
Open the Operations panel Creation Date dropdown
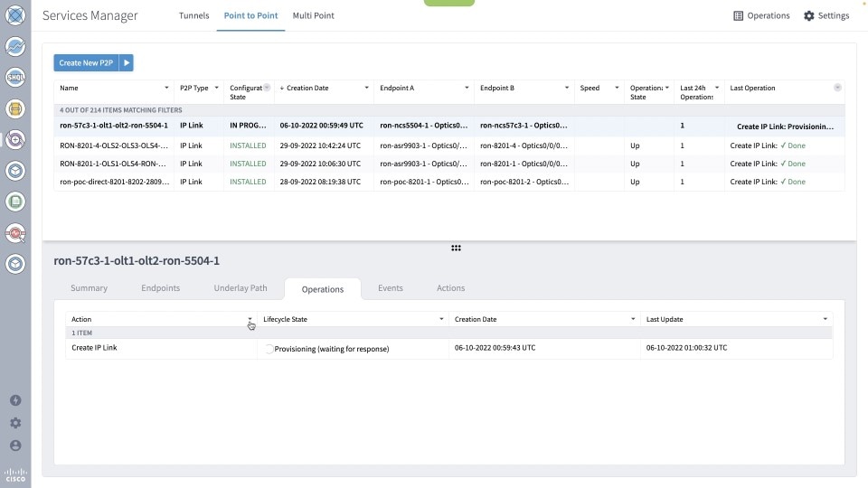pos(633,319)
